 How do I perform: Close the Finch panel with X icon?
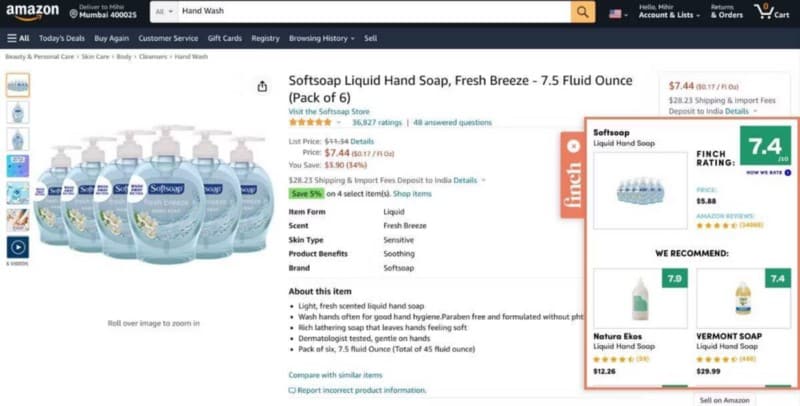click(573, 146)
